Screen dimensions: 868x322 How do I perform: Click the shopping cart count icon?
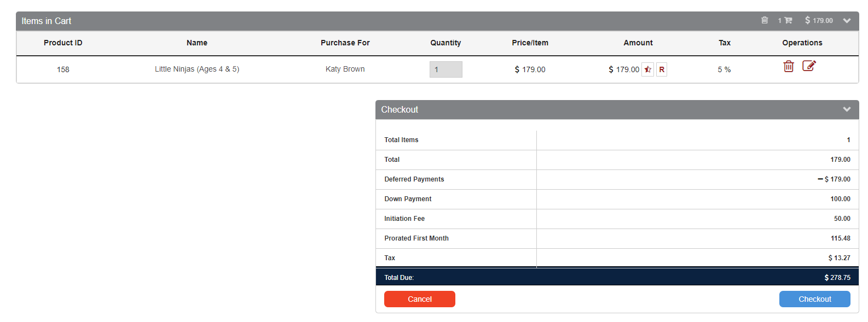click(785, 21)
